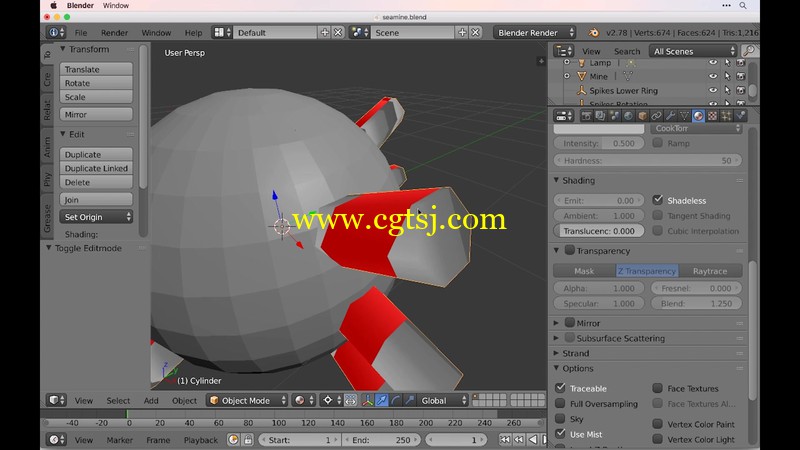Open the Blender Render engine dropdown

[535, 32]
